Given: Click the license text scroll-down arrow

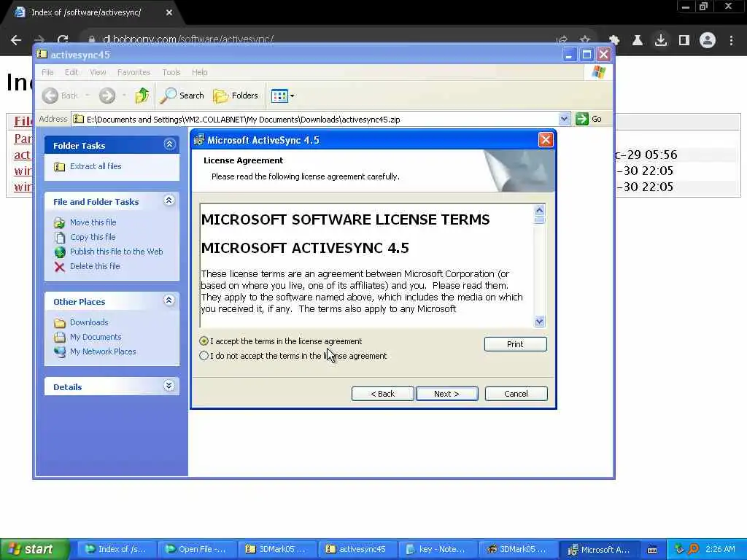Looking at the screenshot, I should [x=539, y=322].
